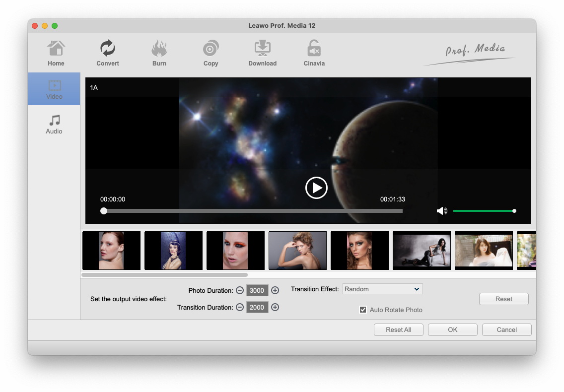Open the Copy disc module

[x=211, y=50]
